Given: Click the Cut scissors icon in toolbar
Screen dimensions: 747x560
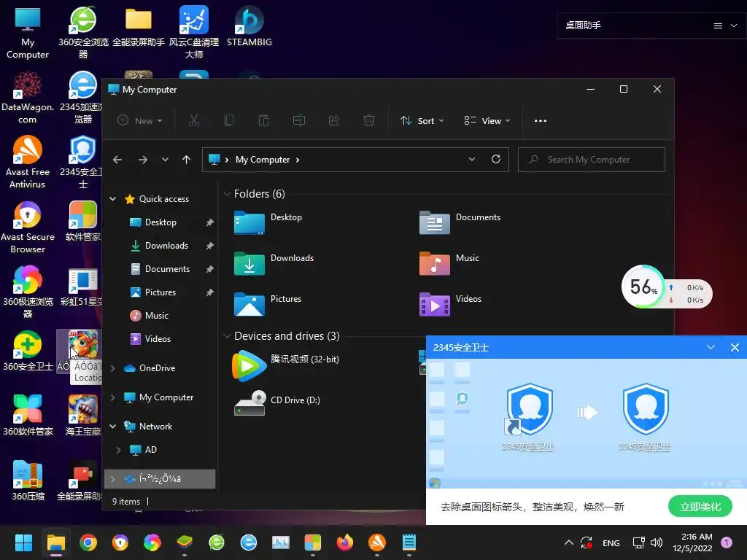Looking at the screenshot, I should coord(193,120).
